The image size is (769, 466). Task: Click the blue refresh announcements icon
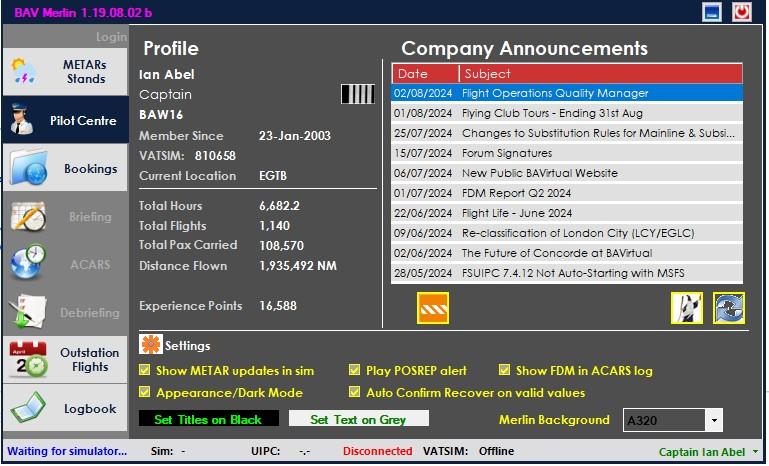coord(729,308)
